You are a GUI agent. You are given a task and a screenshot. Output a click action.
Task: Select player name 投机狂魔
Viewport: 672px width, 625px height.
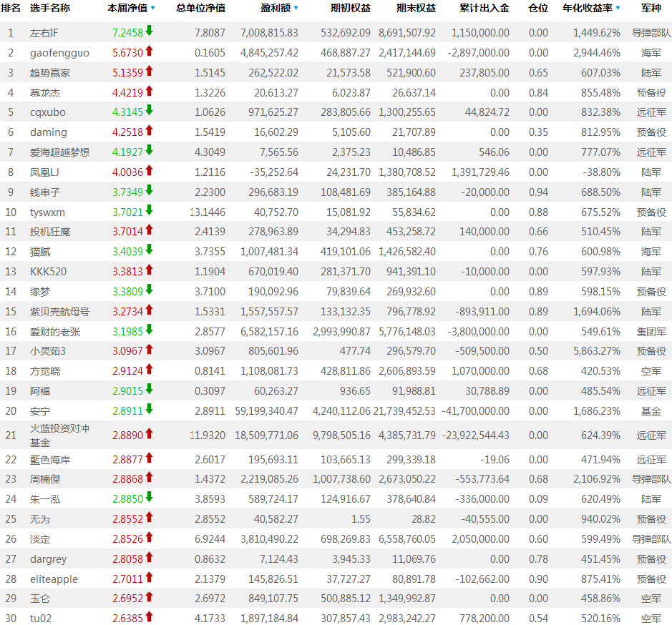pos(50,232)
